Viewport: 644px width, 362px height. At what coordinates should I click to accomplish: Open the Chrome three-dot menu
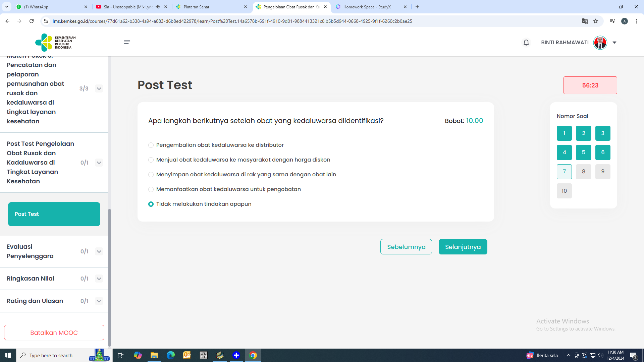[637, 21]
